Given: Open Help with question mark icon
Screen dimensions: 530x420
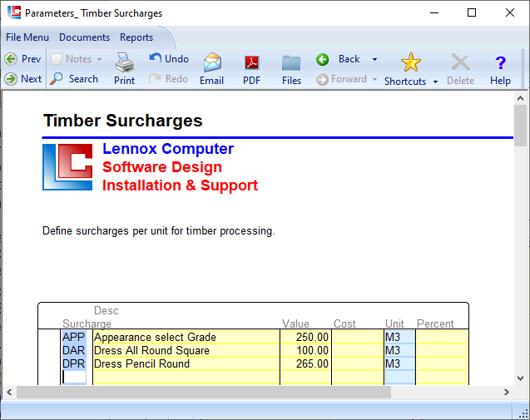Looking at the screenshot, I should [501, 63].
